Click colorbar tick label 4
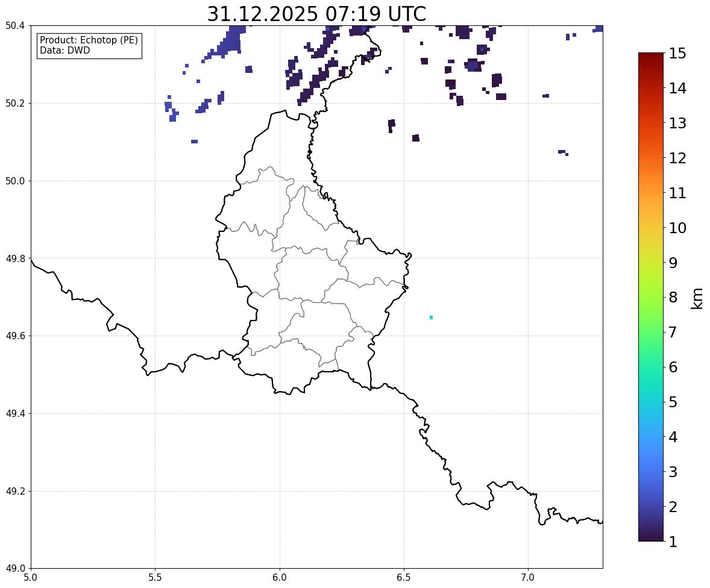710x588 pixels. pos(673,437)
